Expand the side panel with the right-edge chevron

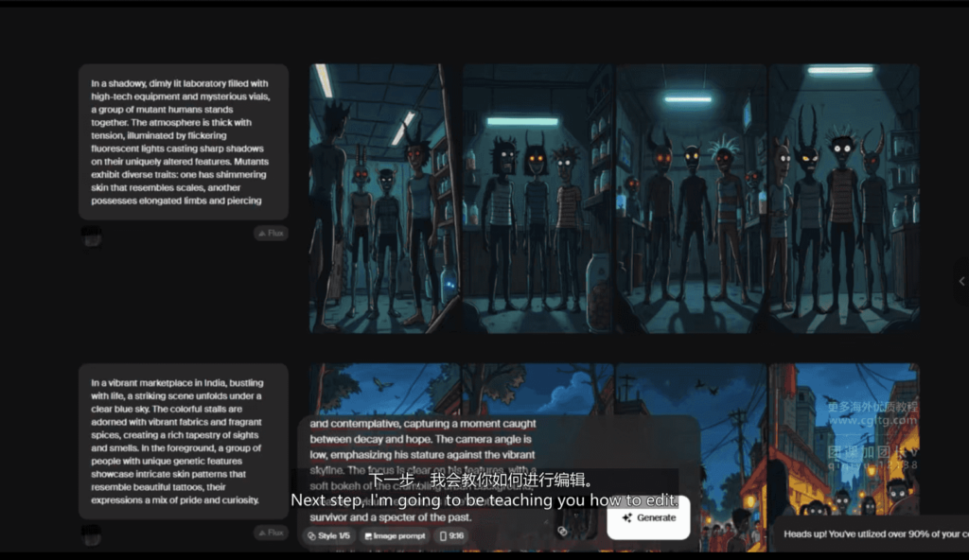pos(961,281)
